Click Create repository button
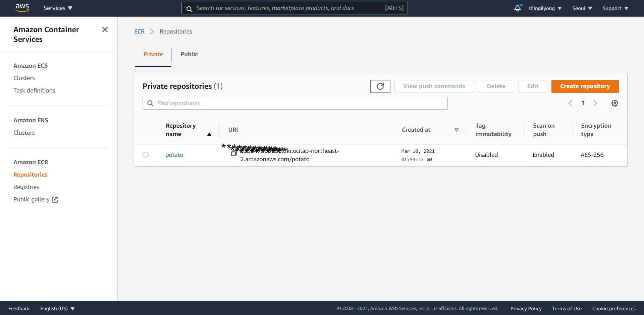Image resolution: width=644 pixels, height=315 pixels. [x=585, y=86]
